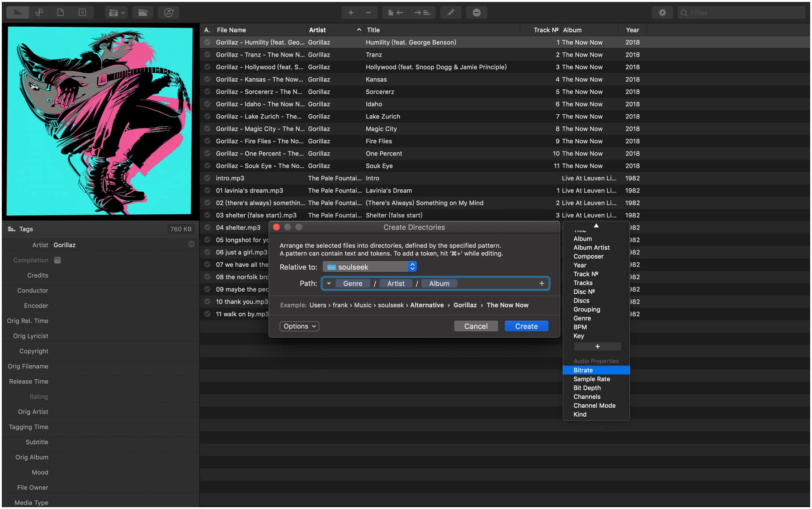Open the Relative to soulseek popup

click(370, 267)
